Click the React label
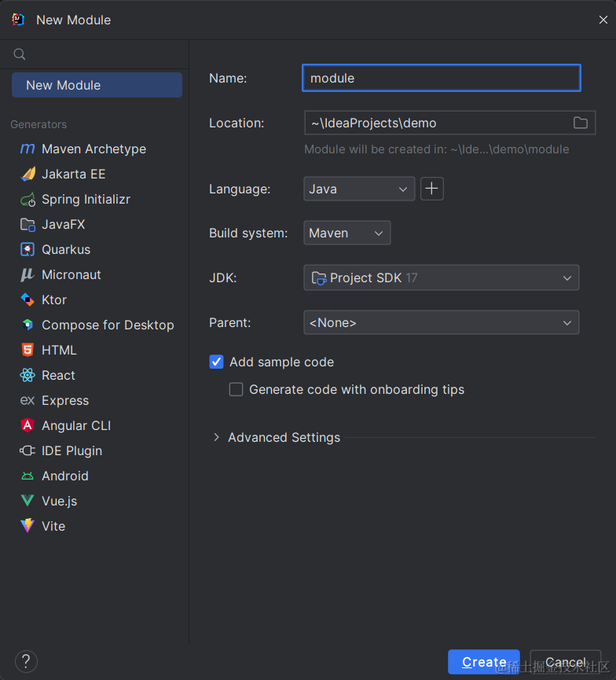Screen dimensions: 616x680 [x=58, y=375]
